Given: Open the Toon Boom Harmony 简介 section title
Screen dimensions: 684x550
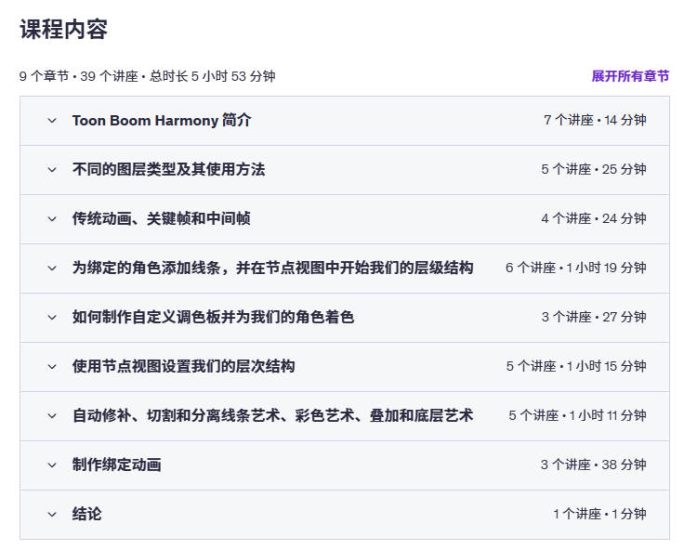Looking at the screenshot, I should point(161,120).
